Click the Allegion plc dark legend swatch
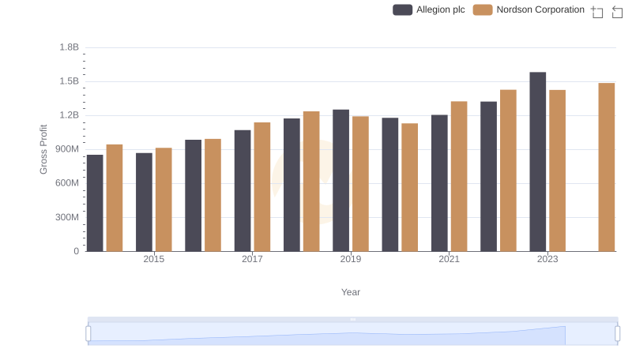 [x=402, y=9]
